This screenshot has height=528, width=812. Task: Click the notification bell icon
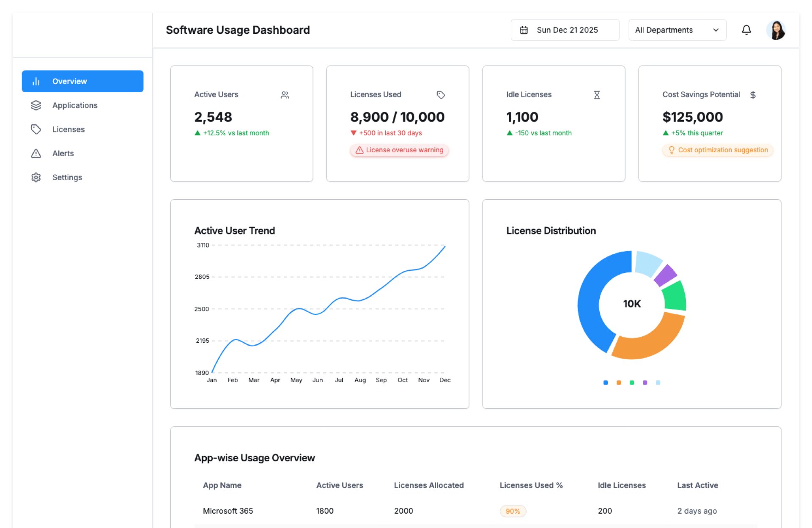(x=746, y=30)
